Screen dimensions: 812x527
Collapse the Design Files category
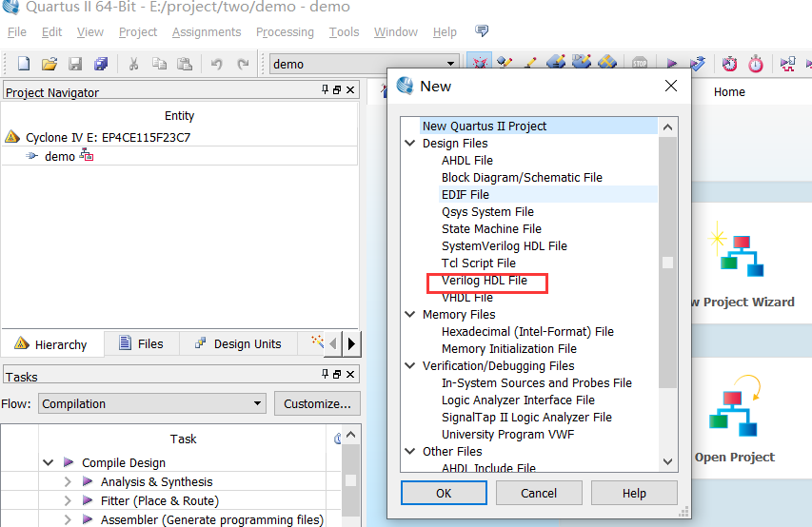tap(409, 143)
